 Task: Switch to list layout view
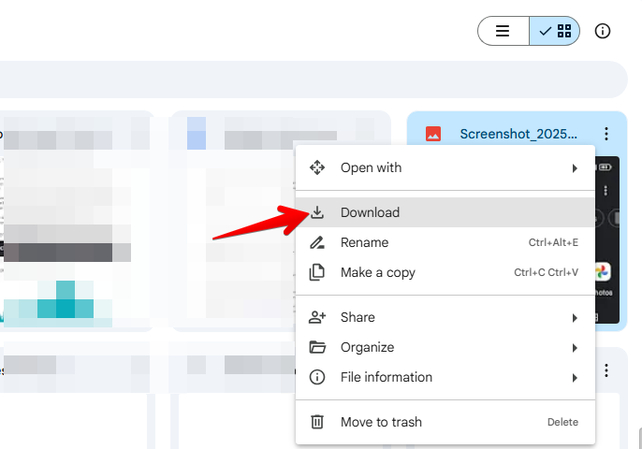(503, 31)
